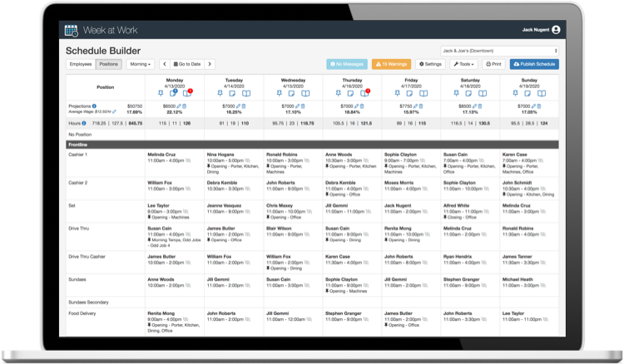
Task: Click next week arrow button
Action: pyautogui.click(x=210, y=63)
